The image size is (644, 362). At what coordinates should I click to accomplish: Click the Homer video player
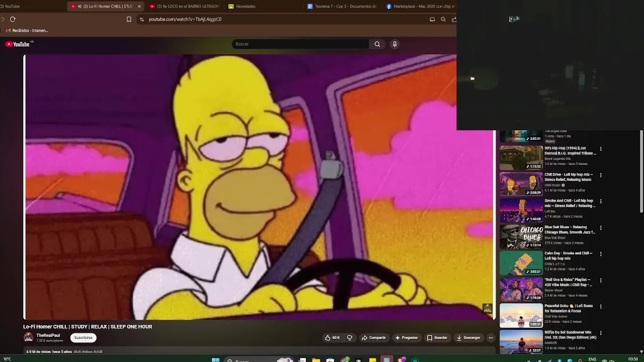tap(260, 187)
